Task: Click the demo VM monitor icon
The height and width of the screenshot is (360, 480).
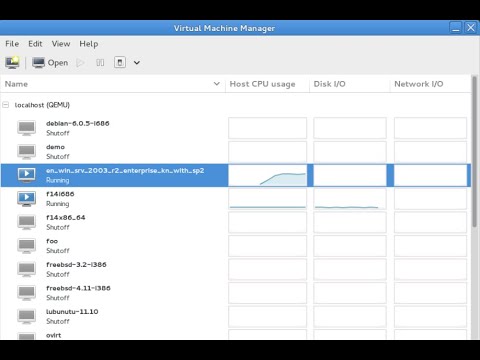Action: pyautogui.click(x=27, y=152)
